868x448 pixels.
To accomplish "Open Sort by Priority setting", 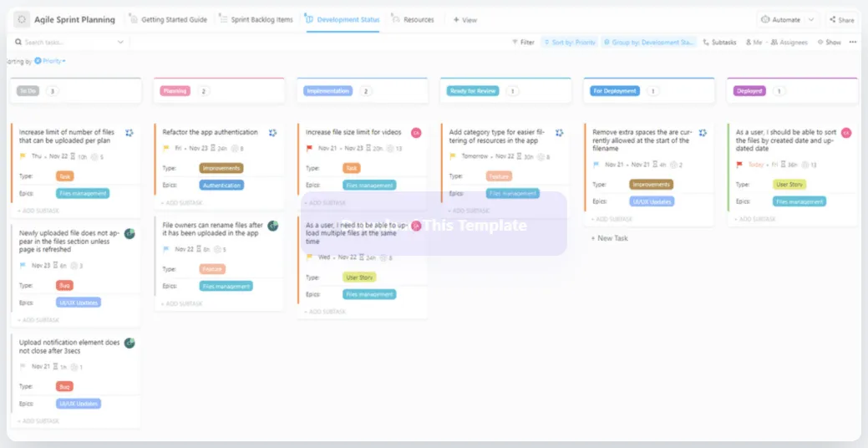I will coord(570,42).
